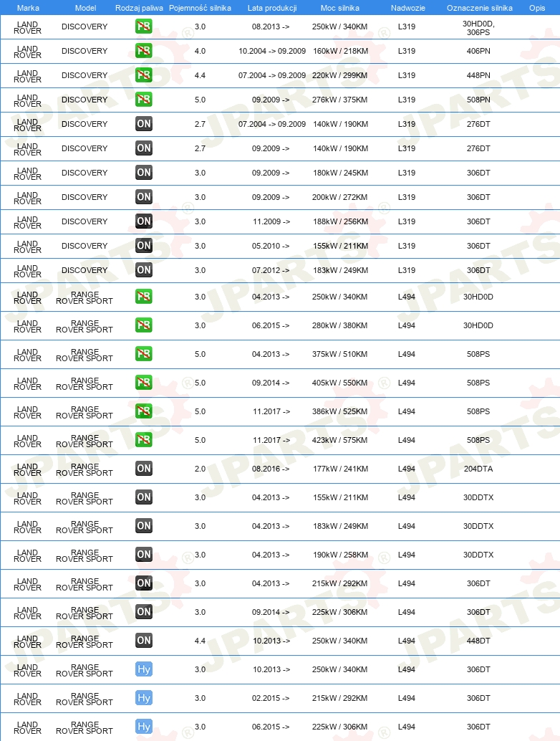Click the production date 08.2016 ->
Viewport: 560px width, 741px height.
[271, 469]
